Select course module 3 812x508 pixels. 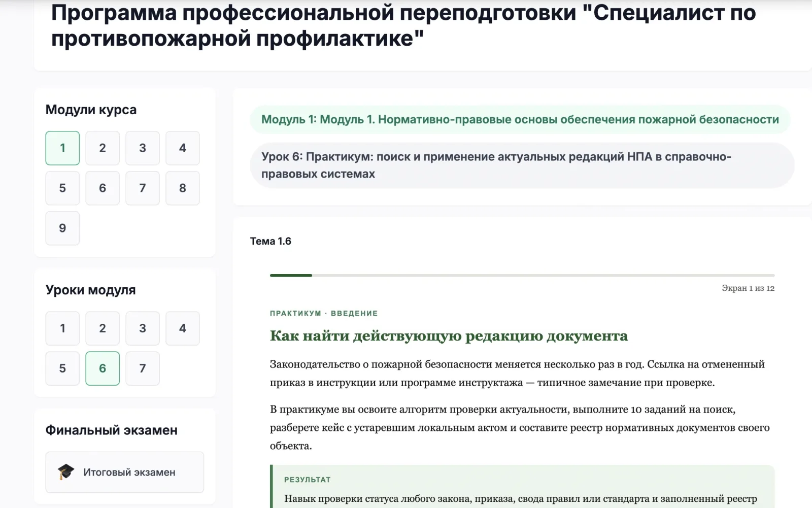click(x=143, y=148)
